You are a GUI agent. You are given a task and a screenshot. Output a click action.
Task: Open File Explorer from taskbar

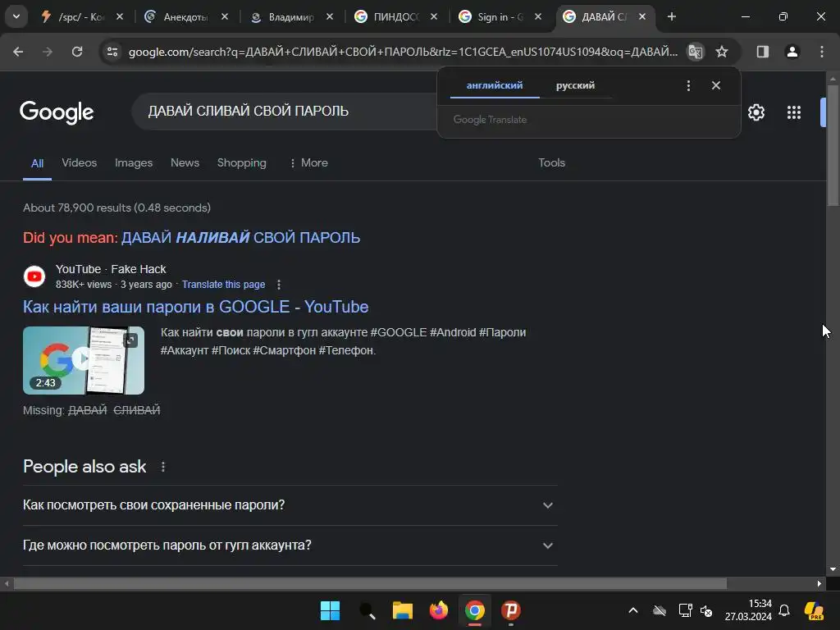point(402,610)
